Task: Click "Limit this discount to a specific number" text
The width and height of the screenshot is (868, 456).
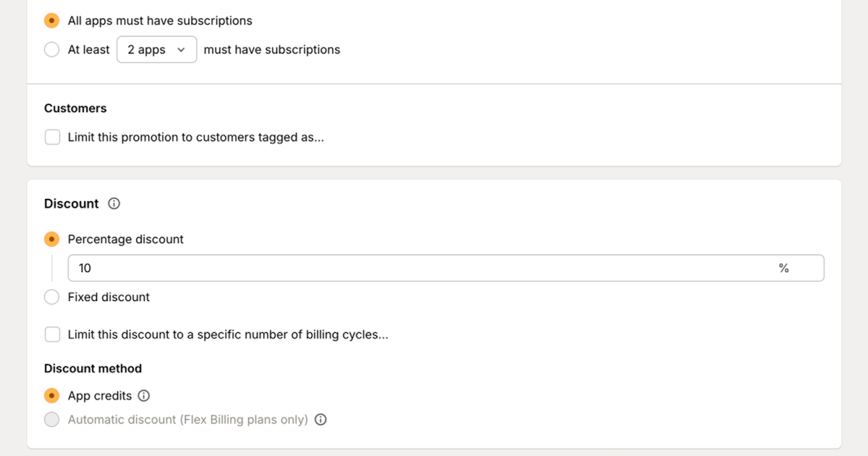Action: (x=227, y=335)
